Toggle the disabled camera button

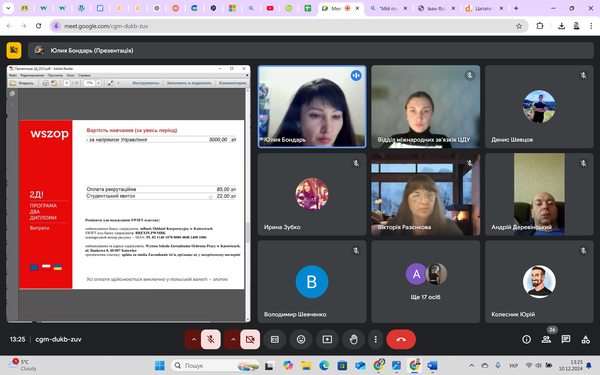[x=250, y=339]
